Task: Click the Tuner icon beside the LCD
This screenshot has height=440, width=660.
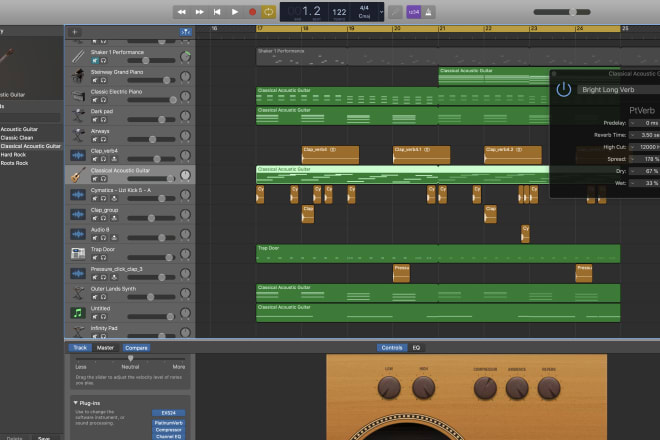Action: (x=395, y=12)
